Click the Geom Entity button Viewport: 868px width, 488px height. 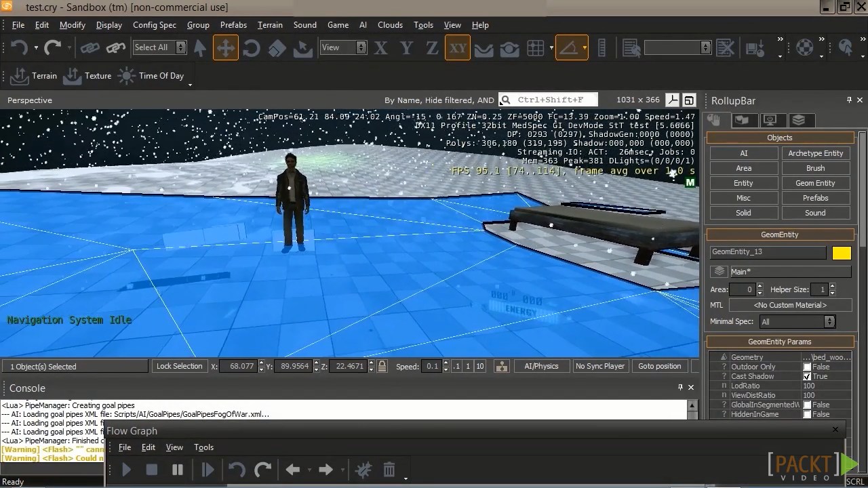(816, 183)
